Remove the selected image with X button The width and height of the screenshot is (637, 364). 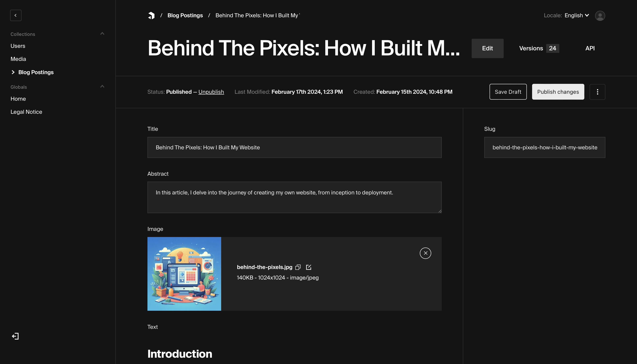pyautogui.click(x=425, y=253)
